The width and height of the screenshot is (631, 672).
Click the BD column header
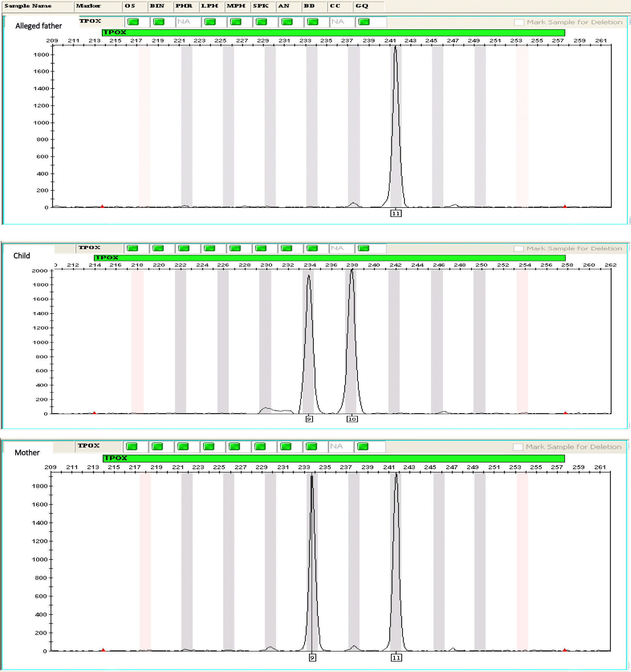(x=315, y=6)
